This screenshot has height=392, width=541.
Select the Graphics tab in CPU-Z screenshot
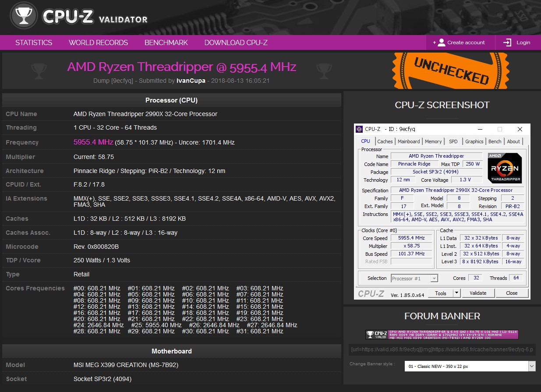[474, 141]
